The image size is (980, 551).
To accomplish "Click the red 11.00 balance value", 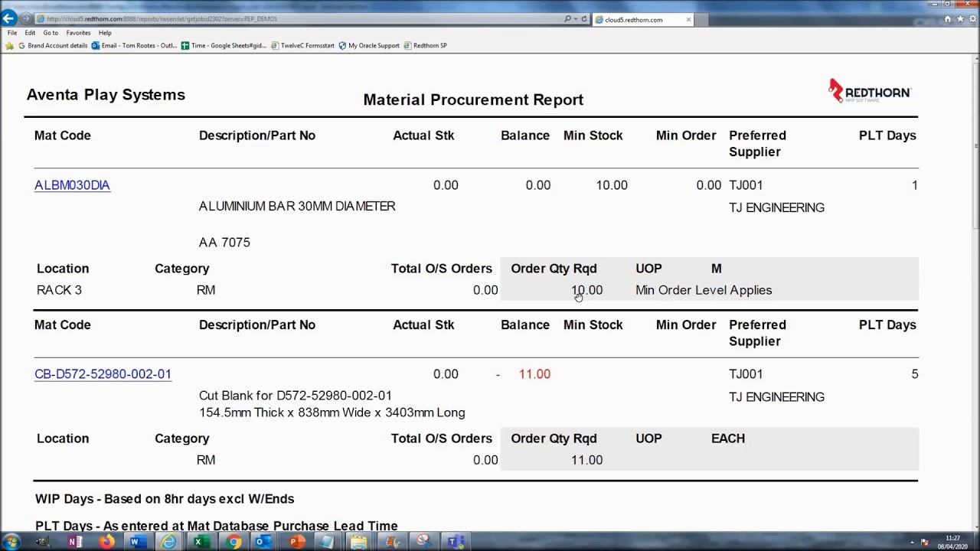I will tap(534, 374).
